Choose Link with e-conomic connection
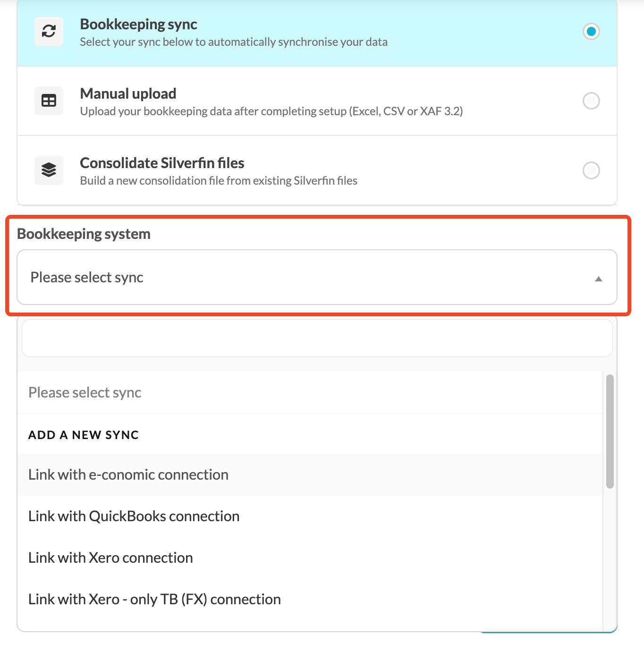This screenshot has width=644, height=660. click(310, 474)
